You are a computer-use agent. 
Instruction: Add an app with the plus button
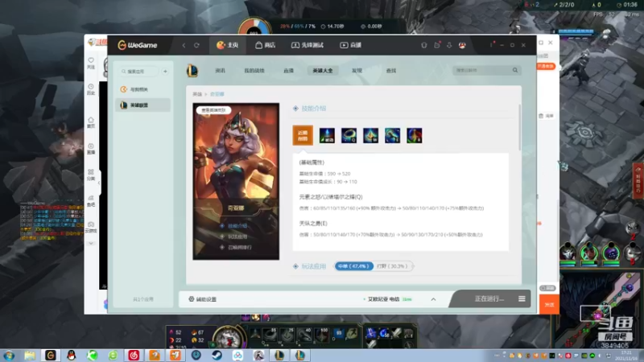click(x=165, y=72)
